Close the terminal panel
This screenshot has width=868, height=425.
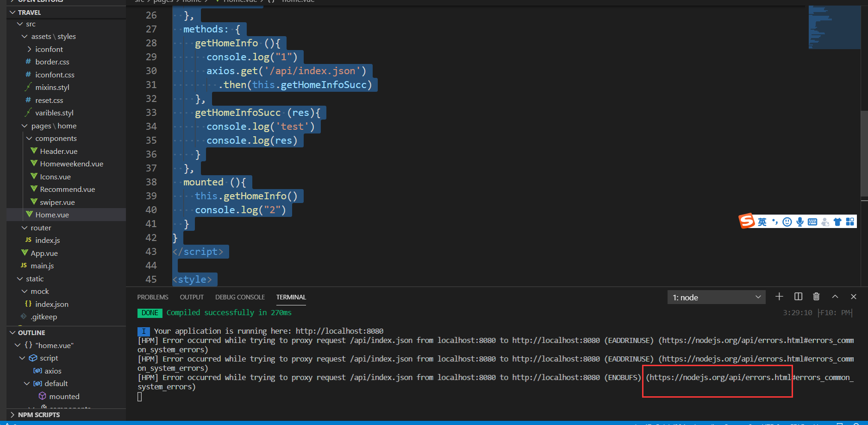854,297
